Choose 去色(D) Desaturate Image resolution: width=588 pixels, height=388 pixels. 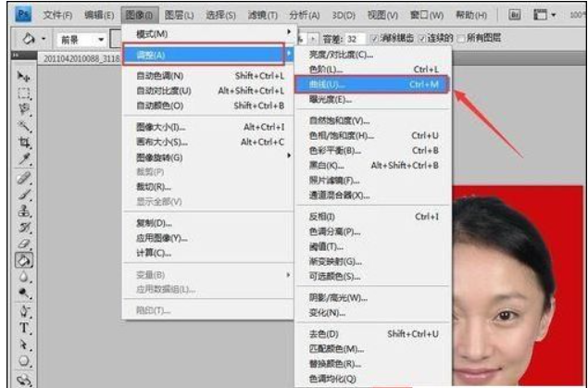(374, 333)
